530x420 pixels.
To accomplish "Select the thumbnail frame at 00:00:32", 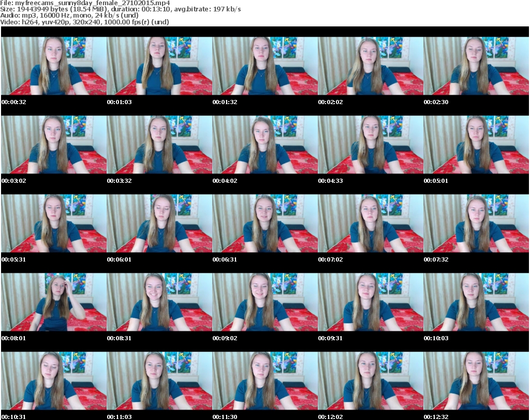I will 54,66.
